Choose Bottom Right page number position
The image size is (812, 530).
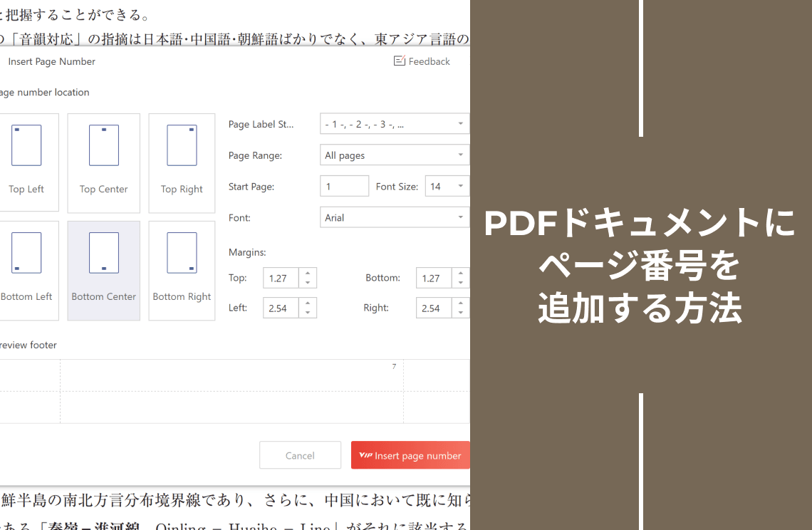[182, 271]
